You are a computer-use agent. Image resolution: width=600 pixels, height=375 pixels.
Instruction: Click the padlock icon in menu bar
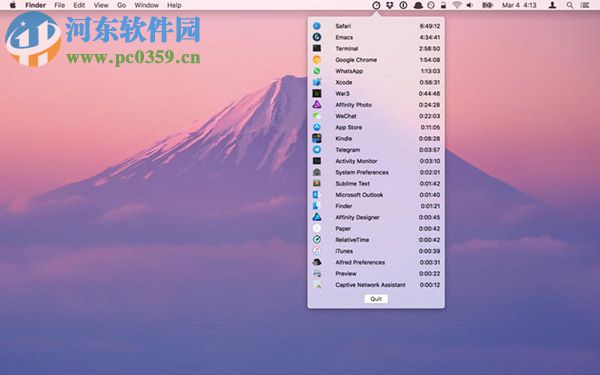point(443,5)
